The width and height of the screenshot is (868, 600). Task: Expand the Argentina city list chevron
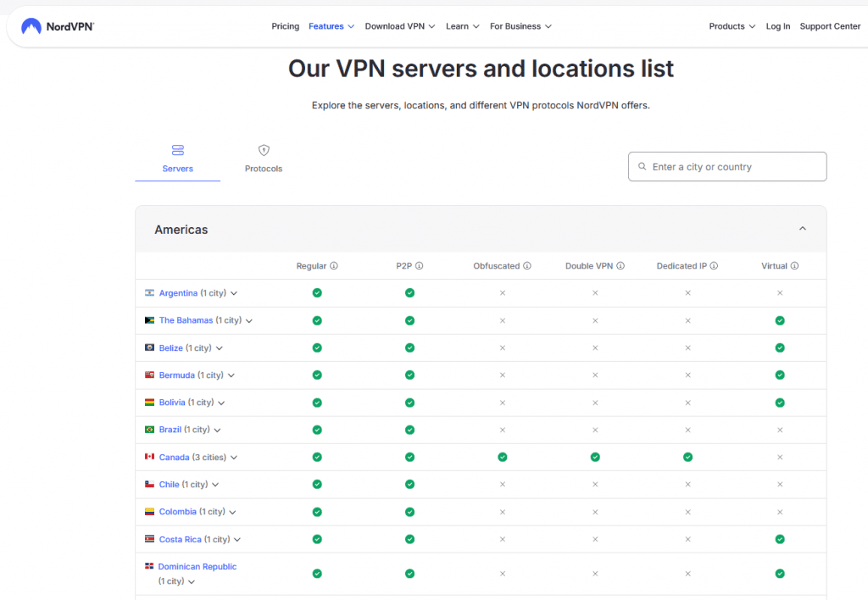[234, 293]
